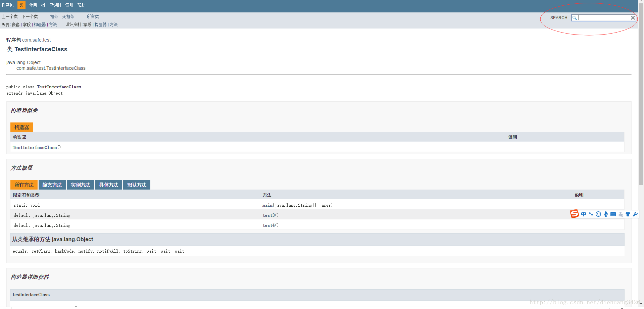Switch to the 静态方法 tab
This screenshot has width=644, height=309.
52,185
